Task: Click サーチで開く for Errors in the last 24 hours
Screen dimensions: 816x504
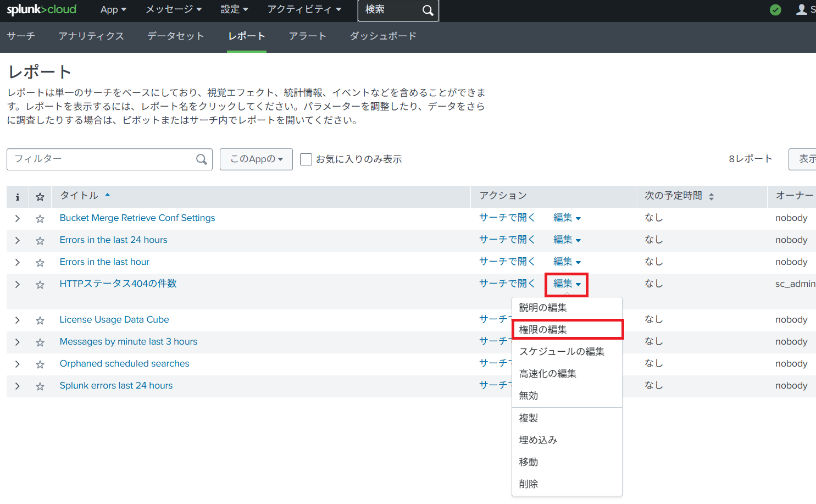Action: pyautogui.click(x=507, y=240)
